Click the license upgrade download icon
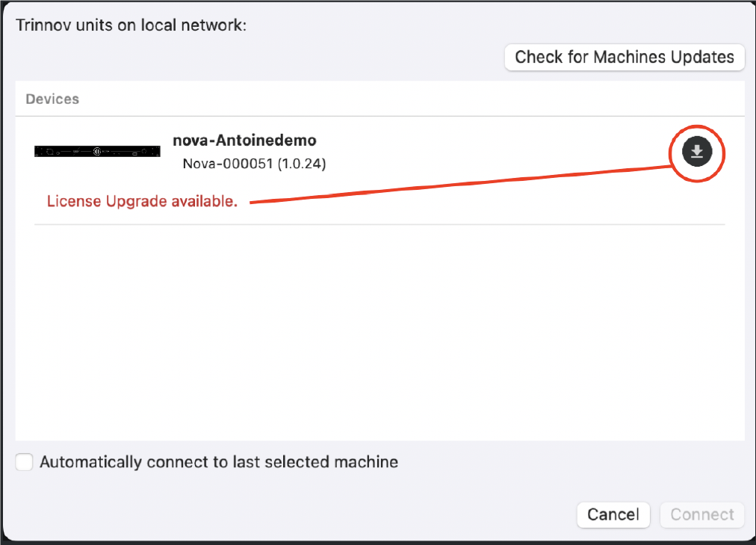 pos(697,153)
